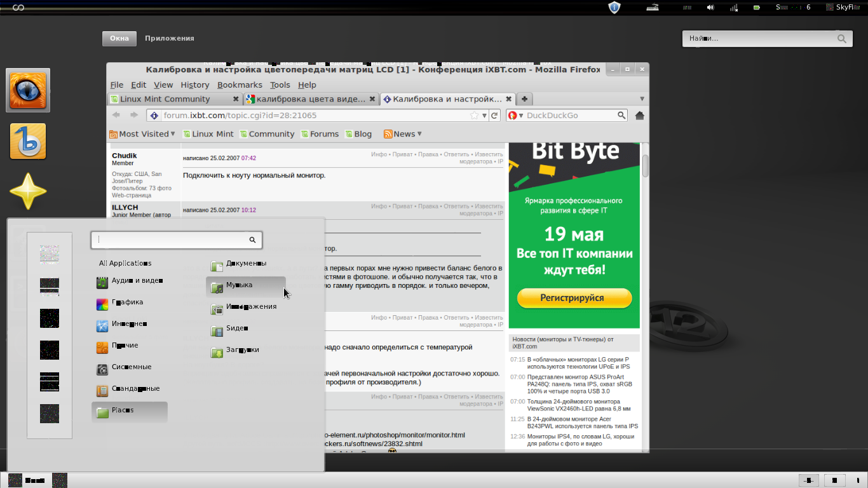Open the Музыка folder in the menu
Screen dimensions: 868x488
245,285
